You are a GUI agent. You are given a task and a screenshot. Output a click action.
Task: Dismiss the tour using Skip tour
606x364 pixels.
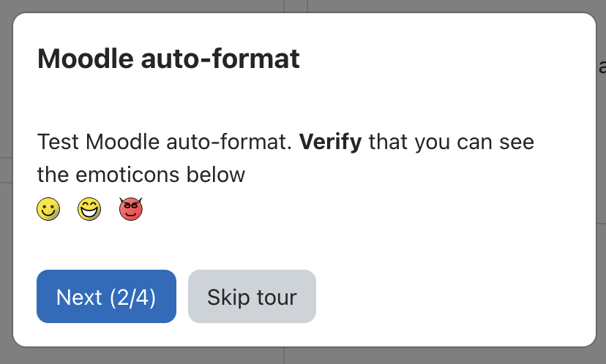[252, 297]
